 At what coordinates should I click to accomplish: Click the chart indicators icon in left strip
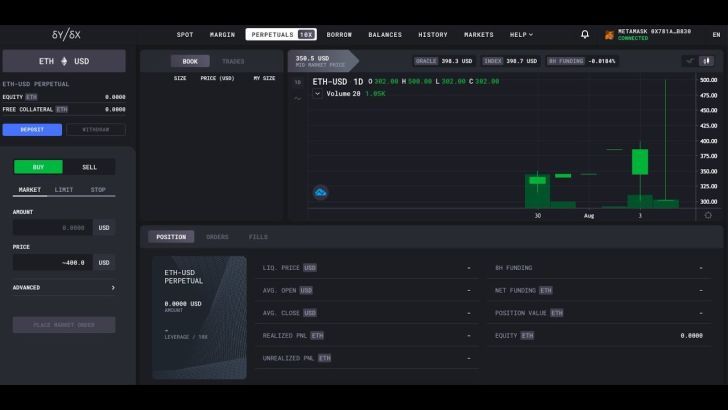point(297,99)
